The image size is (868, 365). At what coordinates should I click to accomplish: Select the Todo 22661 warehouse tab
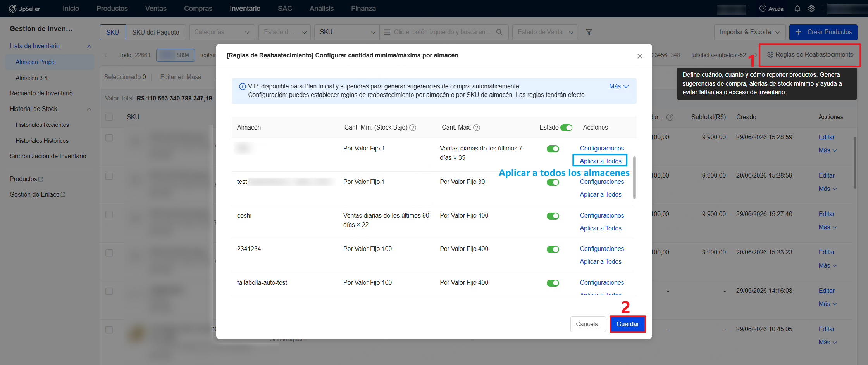click(x=134, y=55)
